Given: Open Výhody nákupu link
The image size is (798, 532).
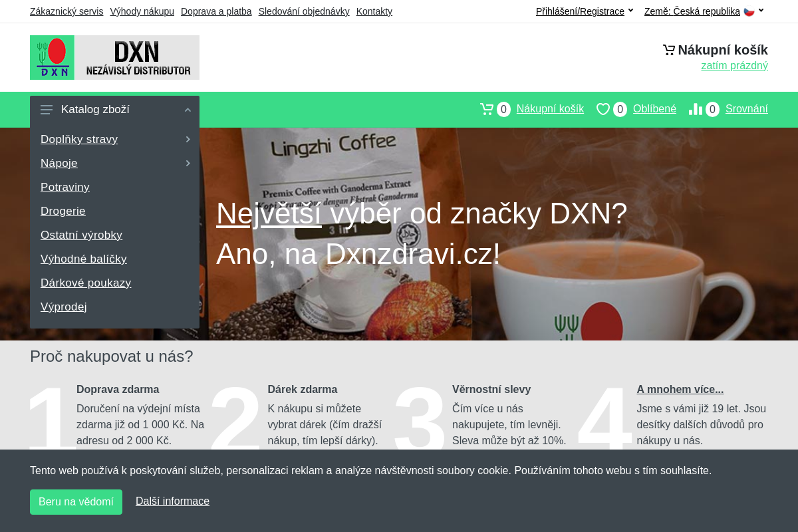Looking at the screenshot, I should click(142, 11).
